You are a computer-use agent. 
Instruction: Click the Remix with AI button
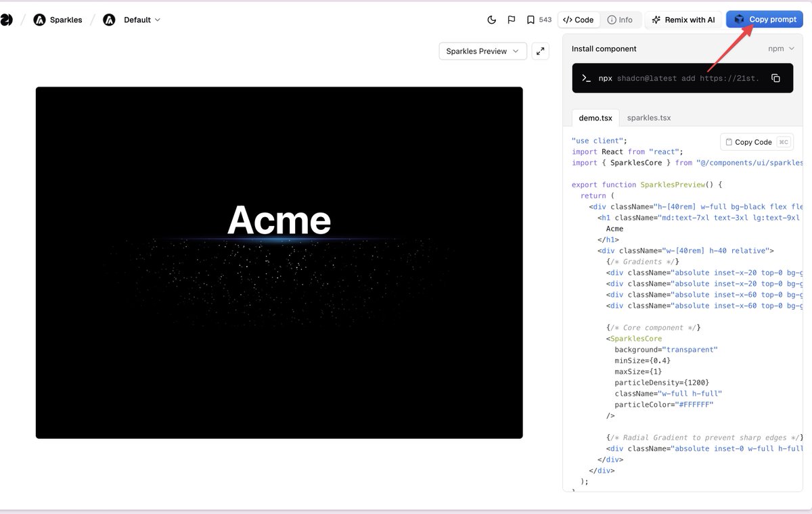683,20
